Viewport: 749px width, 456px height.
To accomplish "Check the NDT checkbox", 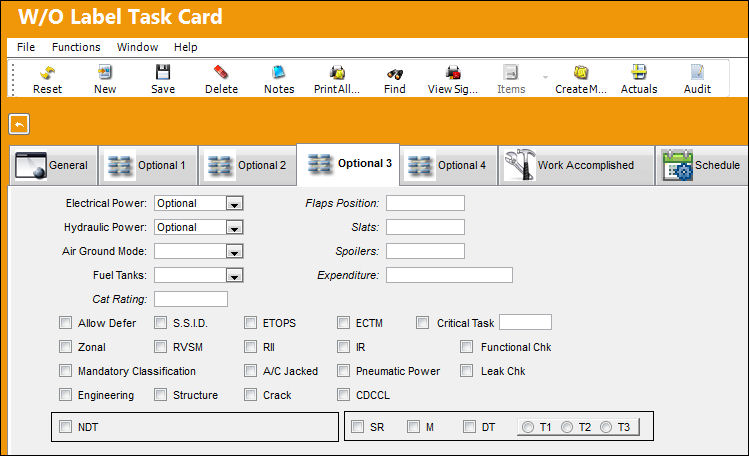I will tap(65, 426).
